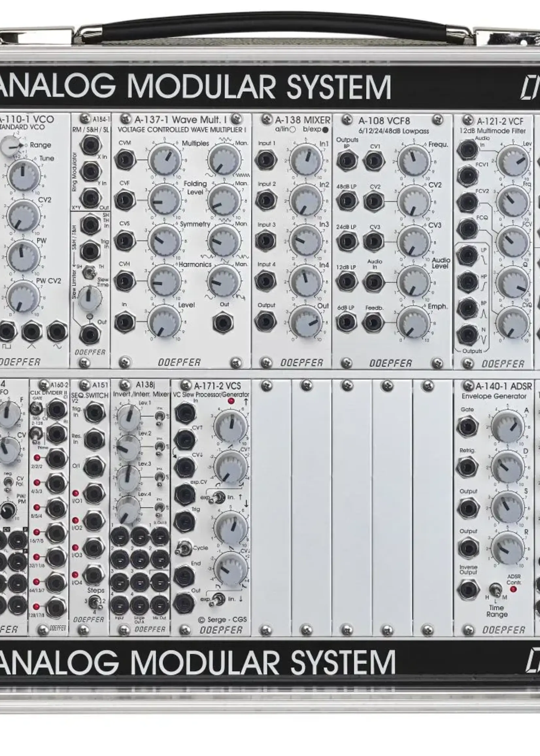
Task: Adjust the Audio Level knob on A-108
Action: click(413, 282)
